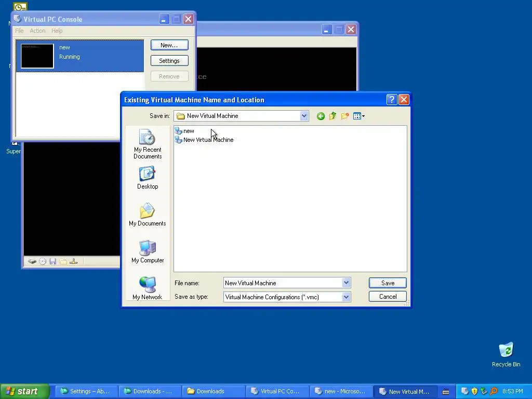Click the Virtual PC tray icon
The height and width of the screenshot is (399, 532).
465,391
